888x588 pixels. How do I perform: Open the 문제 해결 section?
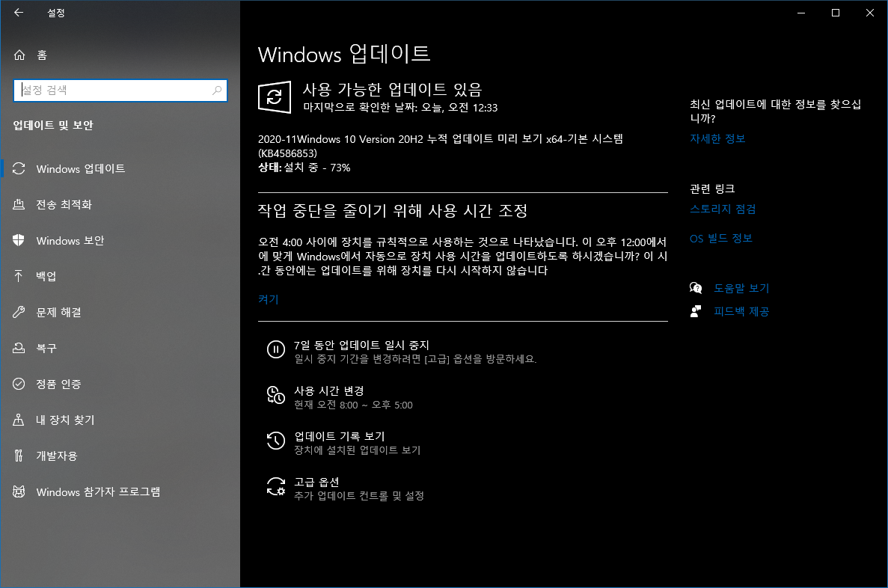[120, 312]
